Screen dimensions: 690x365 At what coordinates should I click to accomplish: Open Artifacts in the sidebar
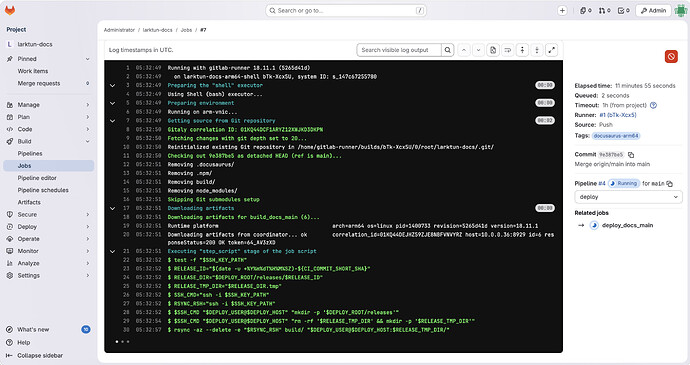(x=48, y=202)
